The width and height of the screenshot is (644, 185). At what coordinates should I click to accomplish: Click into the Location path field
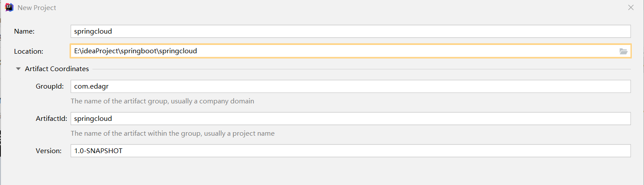(340, 51)
